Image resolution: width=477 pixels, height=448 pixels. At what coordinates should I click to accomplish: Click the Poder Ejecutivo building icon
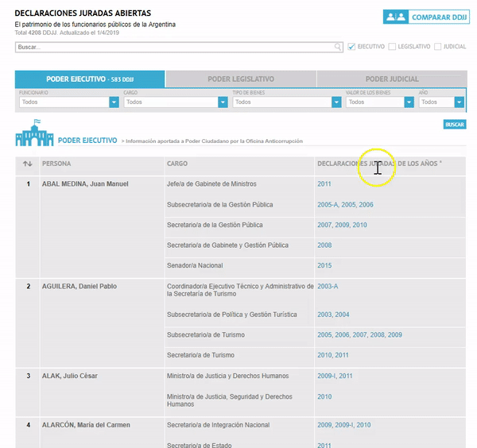coord(34,133)
